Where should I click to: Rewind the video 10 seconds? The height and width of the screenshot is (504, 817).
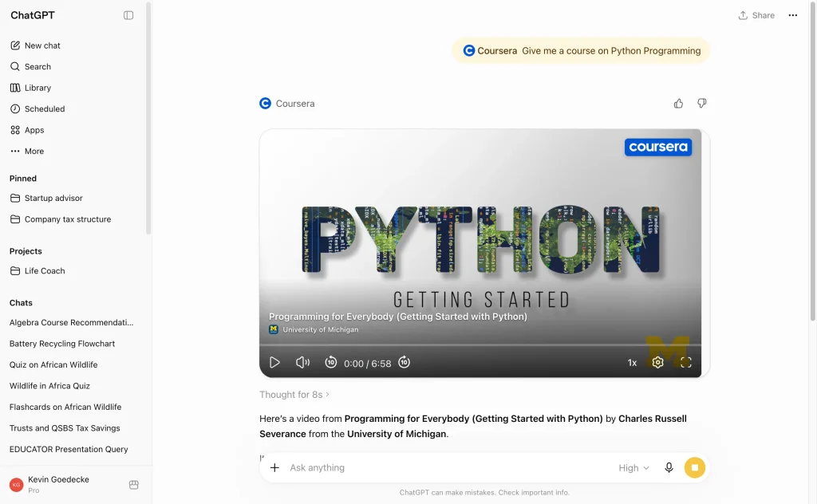[331, 362]
